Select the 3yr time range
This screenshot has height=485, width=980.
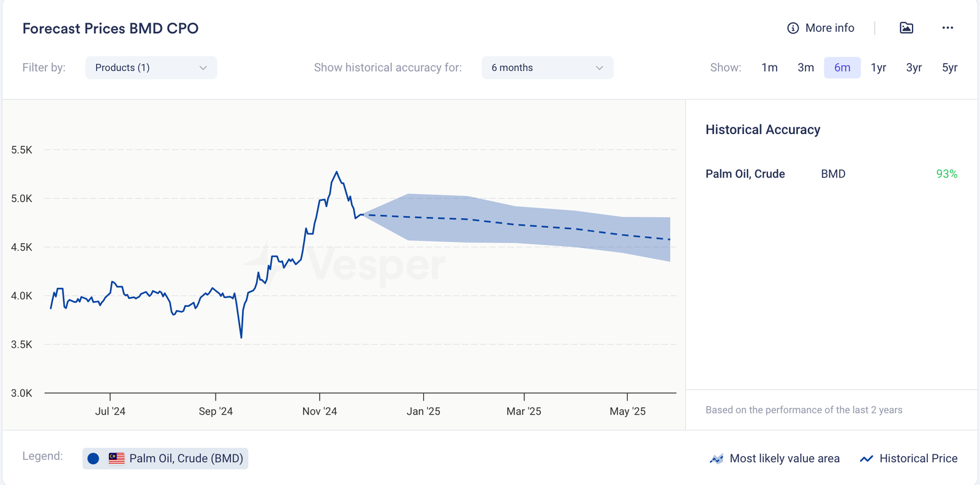914,67
